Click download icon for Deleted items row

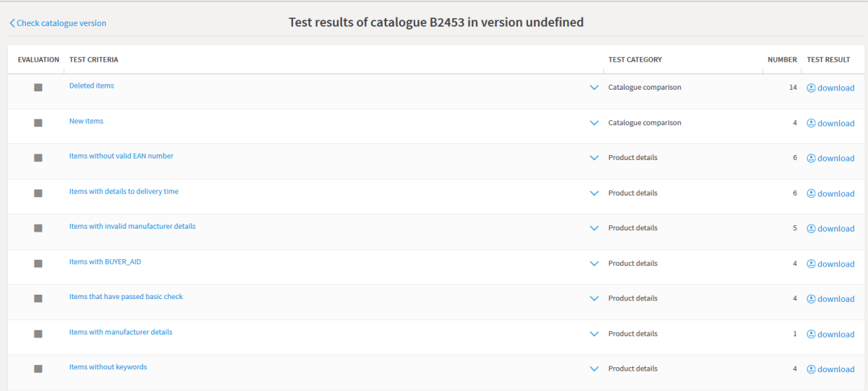[811, 88]
